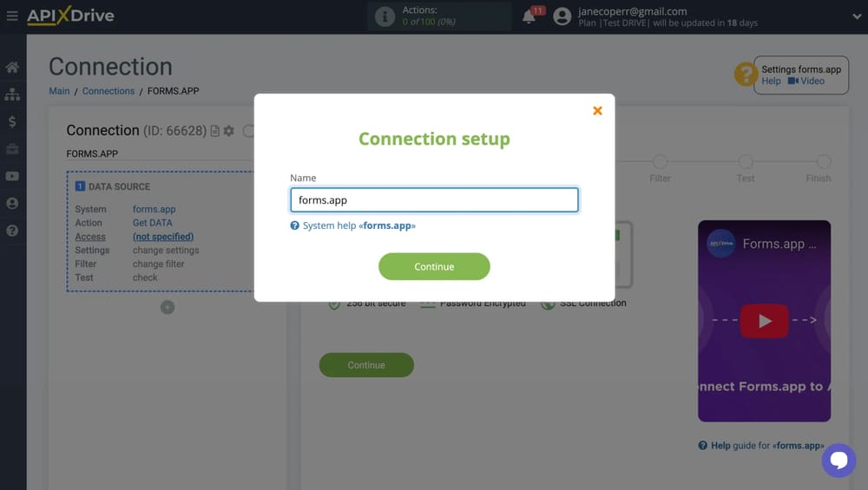Click the gear icon beside the connection ID
The width and height of the screenshot is (868, 490).
point(229,131)
